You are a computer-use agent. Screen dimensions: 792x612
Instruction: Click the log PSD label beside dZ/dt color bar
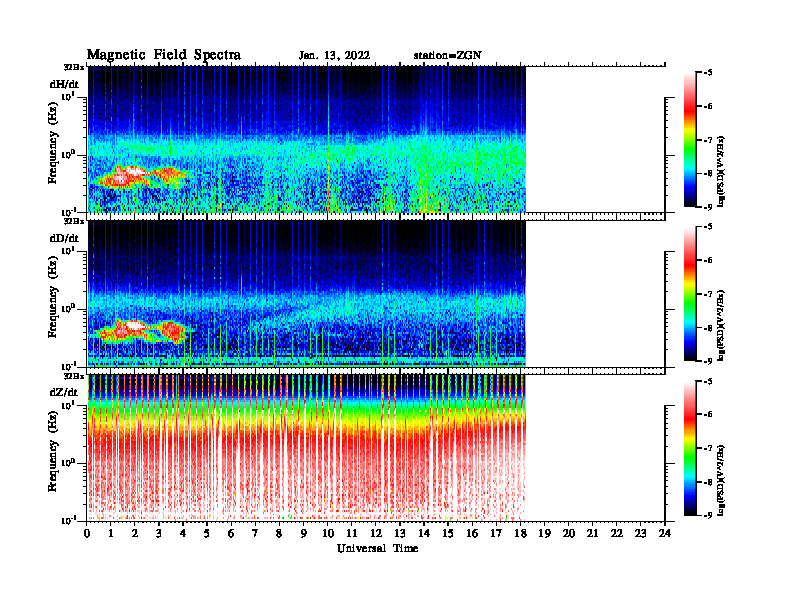[722, 480]
